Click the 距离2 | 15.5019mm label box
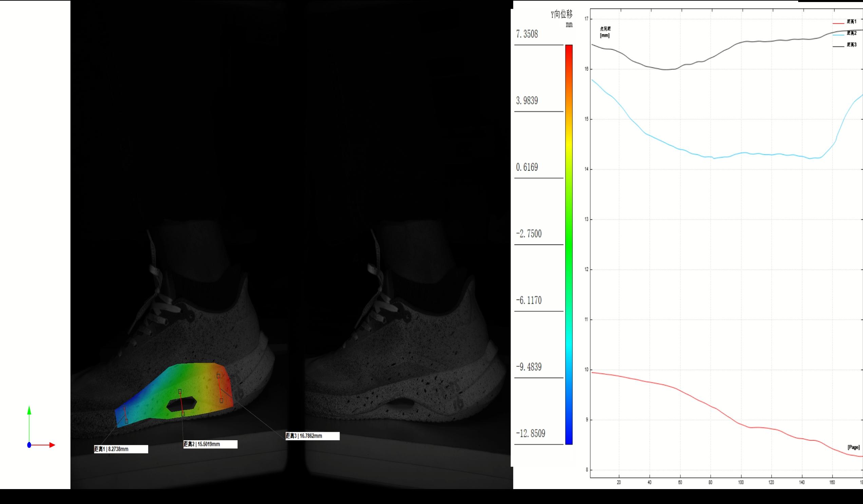Viewport: 863px width, 504px height. (210, 444)
